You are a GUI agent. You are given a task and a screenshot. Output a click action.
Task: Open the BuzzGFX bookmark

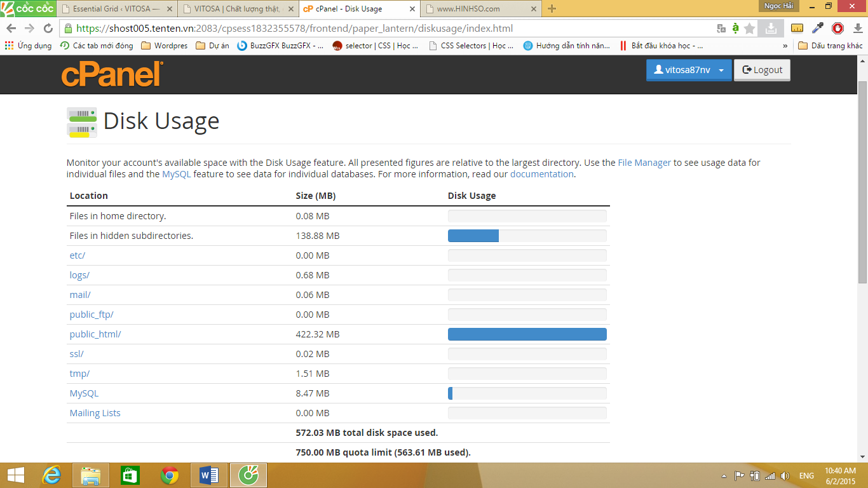pos(280,46)
